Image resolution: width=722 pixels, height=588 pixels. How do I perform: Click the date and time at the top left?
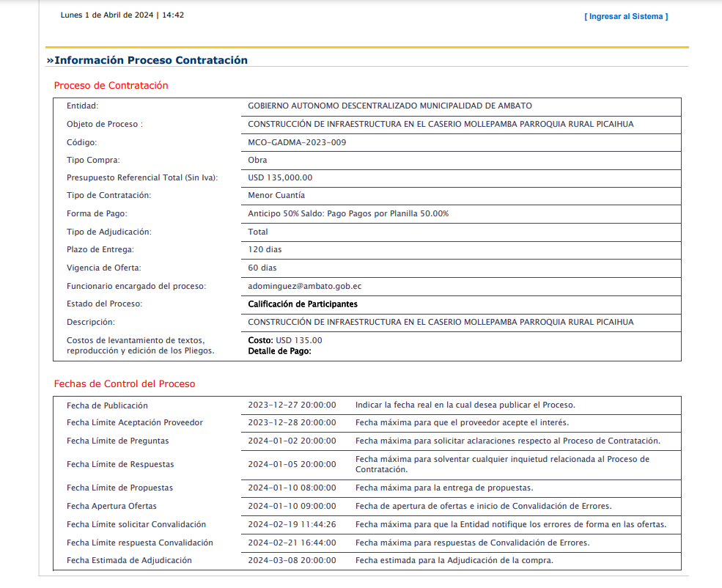122,15
